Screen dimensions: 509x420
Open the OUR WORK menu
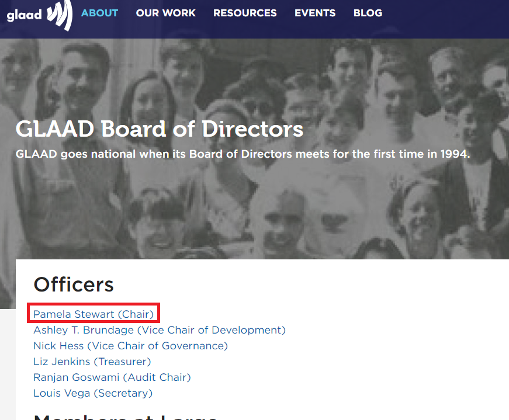(165, 13)
